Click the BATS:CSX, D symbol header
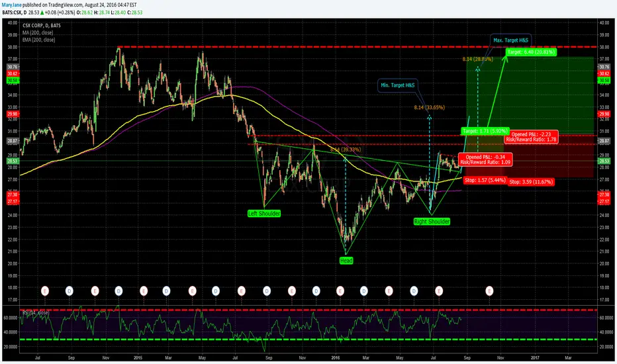This screenshot has width=617, height=364. click(14, 13)
